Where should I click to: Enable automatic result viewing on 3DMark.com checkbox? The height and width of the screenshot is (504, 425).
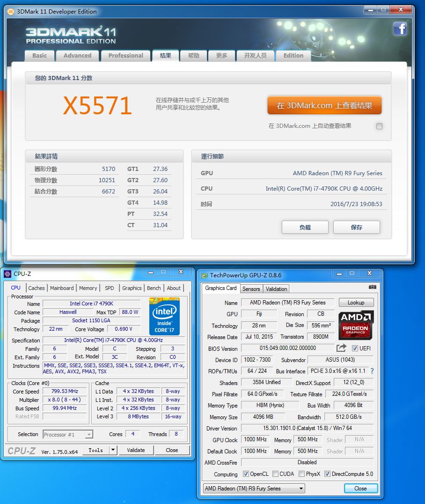[379, 126]
